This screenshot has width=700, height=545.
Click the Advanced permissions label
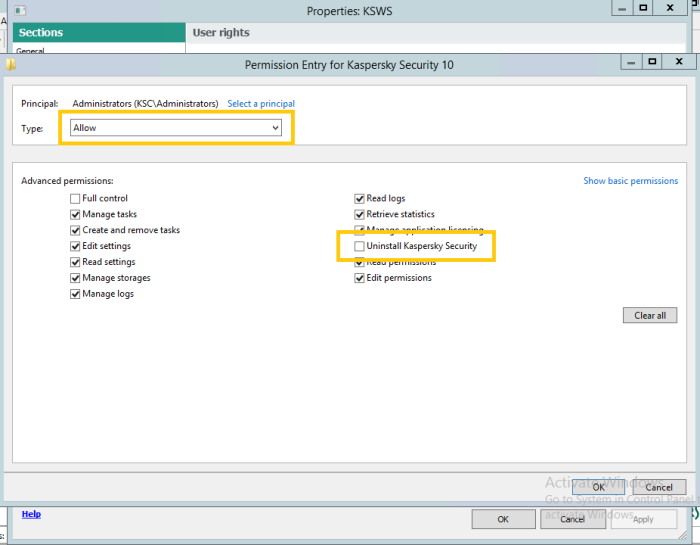[x=67, y=181]
